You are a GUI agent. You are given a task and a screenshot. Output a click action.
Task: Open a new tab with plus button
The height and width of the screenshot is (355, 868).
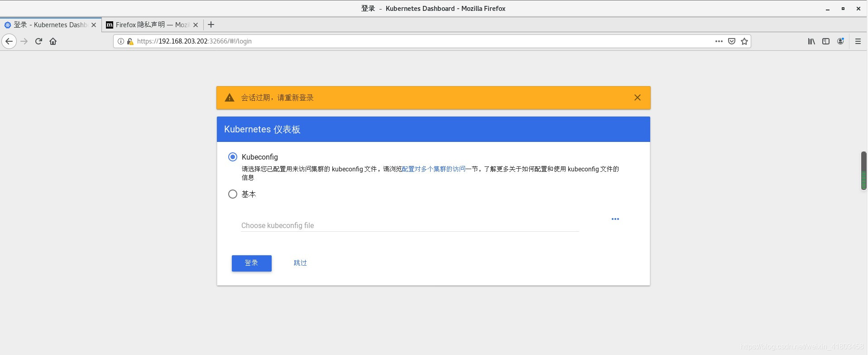(x=211, y=24)
